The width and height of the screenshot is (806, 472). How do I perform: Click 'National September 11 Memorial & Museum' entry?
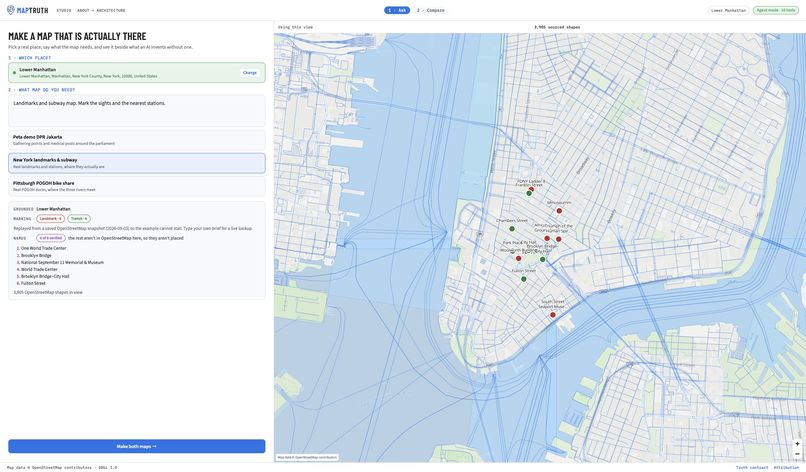coord(62,262)
